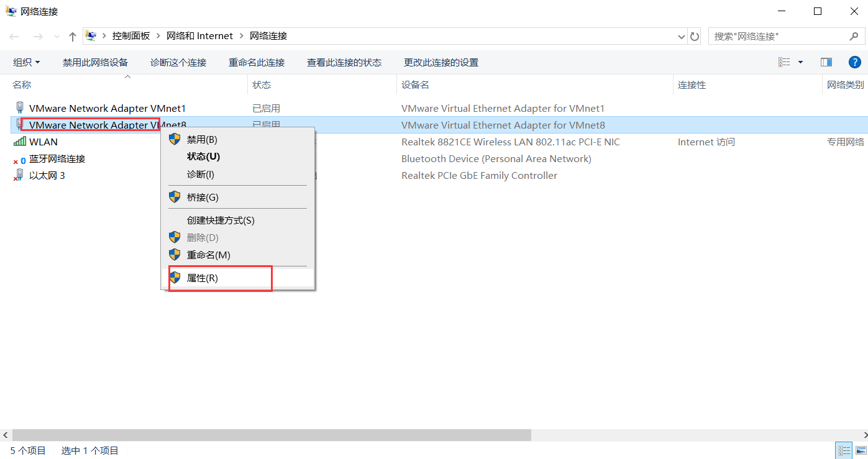The height and width of the screenshot is (459, 868).
Task: Click the change view icon
Action: (x=784, y=62)
